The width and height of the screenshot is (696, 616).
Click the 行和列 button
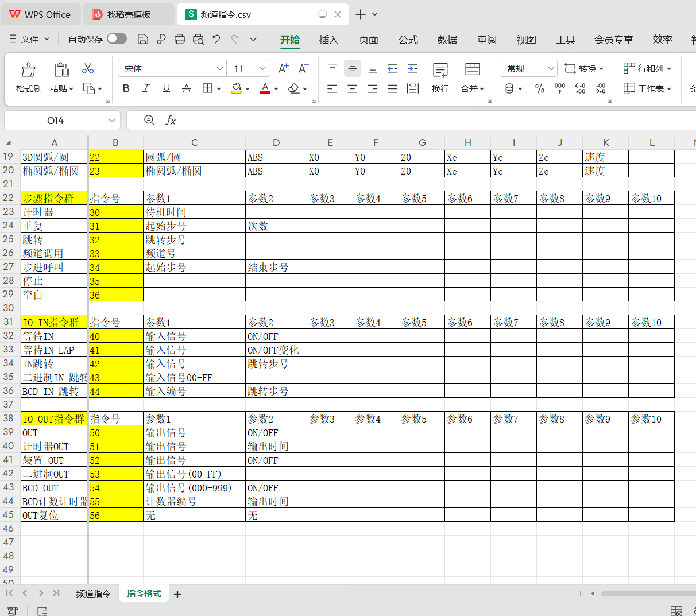[647, 68]
